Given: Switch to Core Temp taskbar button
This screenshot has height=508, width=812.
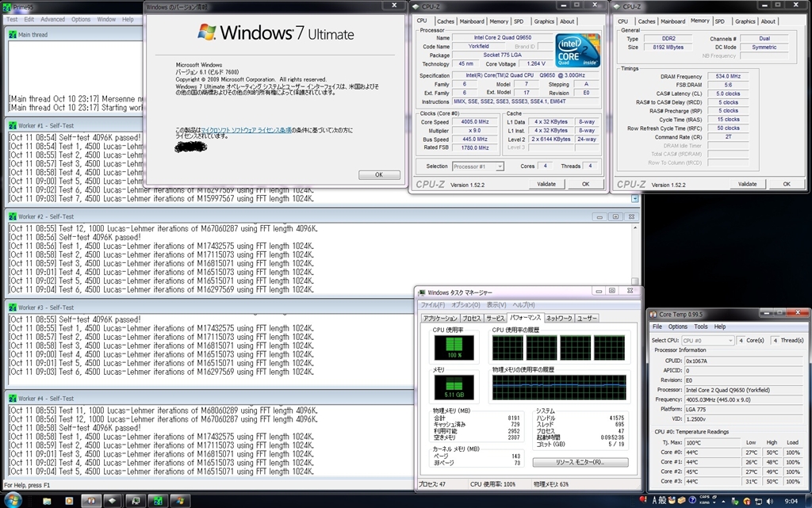Looking at the screenshot, I should (91, 501).
